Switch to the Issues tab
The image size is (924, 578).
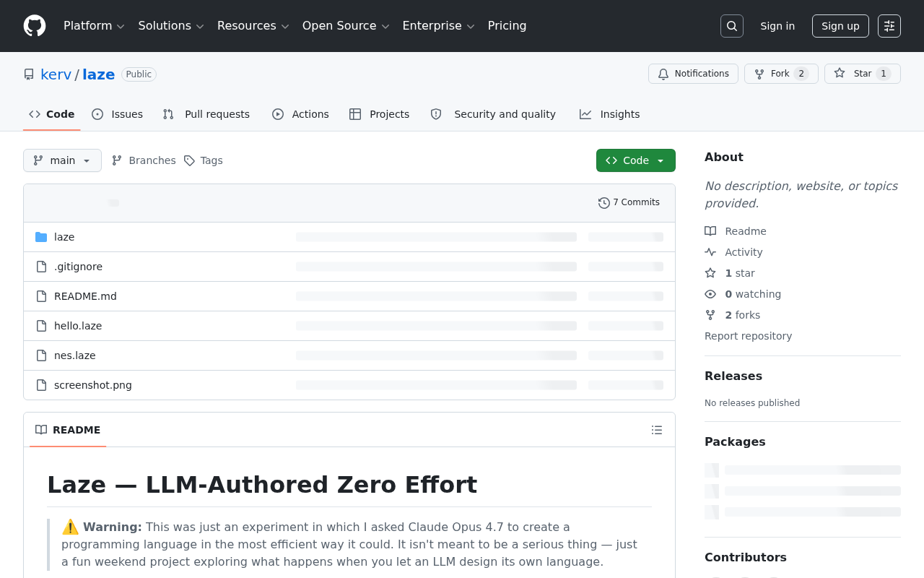click(118, 114)
